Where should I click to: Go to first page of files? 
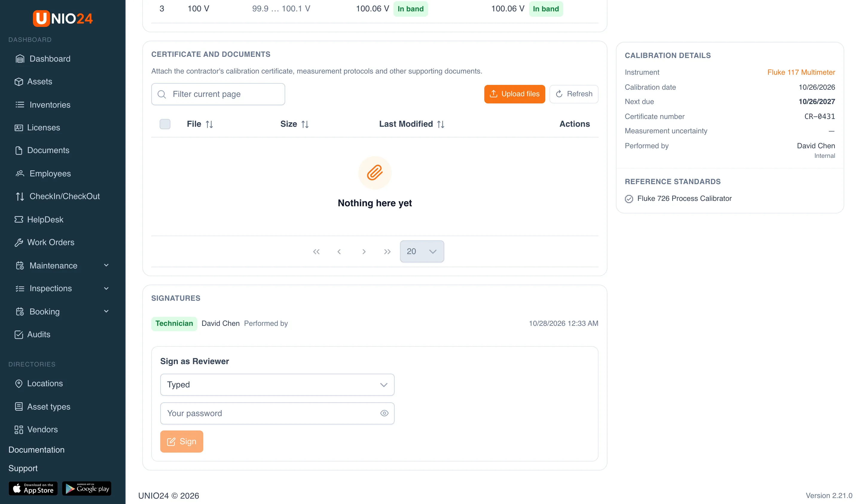tap(316, 252)
